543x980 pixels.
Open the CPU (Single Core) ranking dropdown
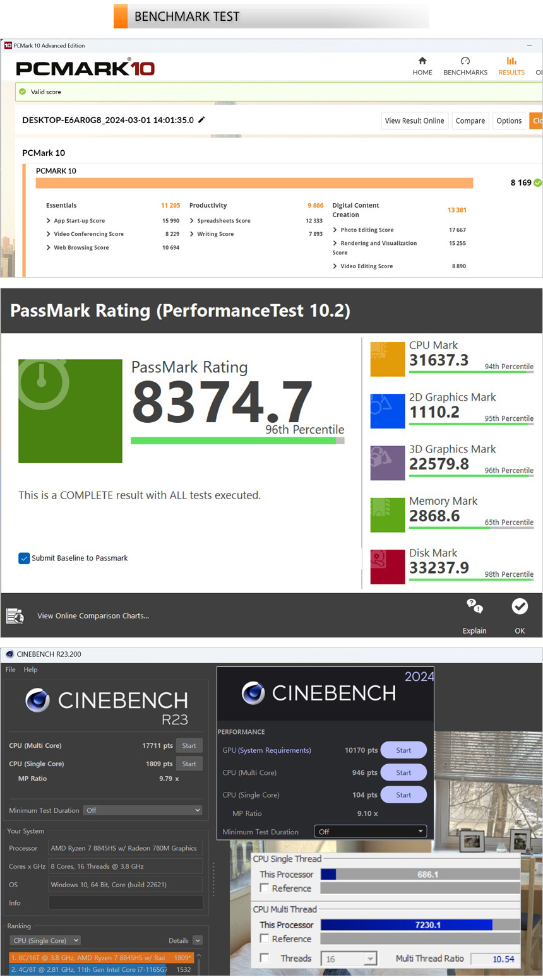pos(45,940)
